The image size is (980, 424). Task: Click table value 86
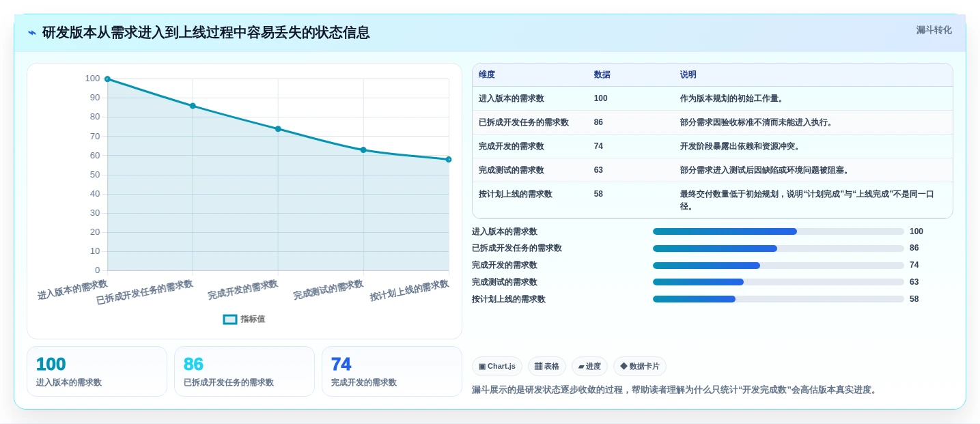point(598,122)
